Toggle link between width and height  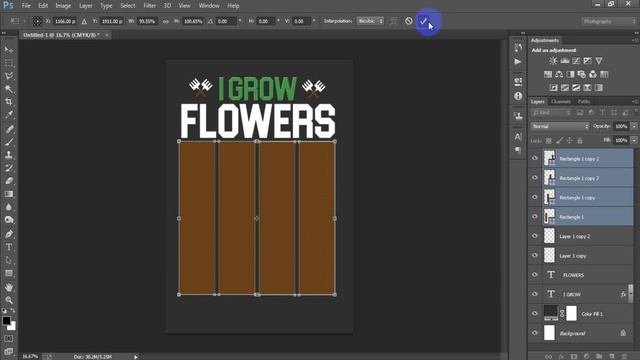[x=166, y=21]
